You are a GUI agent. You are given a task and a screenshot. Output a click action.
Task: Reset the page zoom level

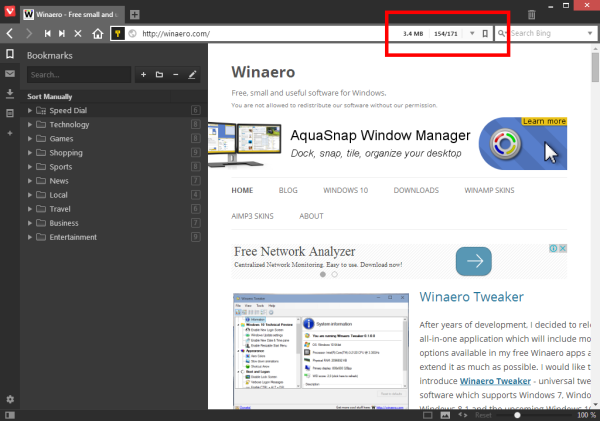(483, 415)
